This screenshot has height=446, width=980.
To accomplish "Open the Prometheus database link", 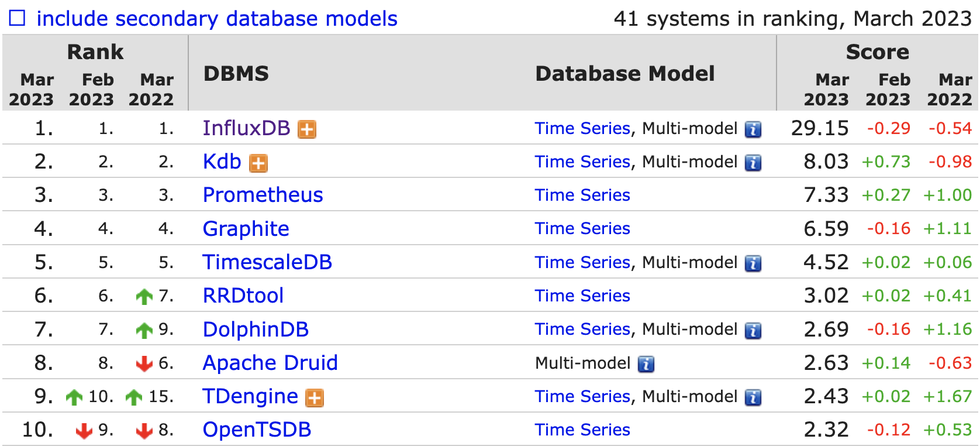I will tap(263, 195).
